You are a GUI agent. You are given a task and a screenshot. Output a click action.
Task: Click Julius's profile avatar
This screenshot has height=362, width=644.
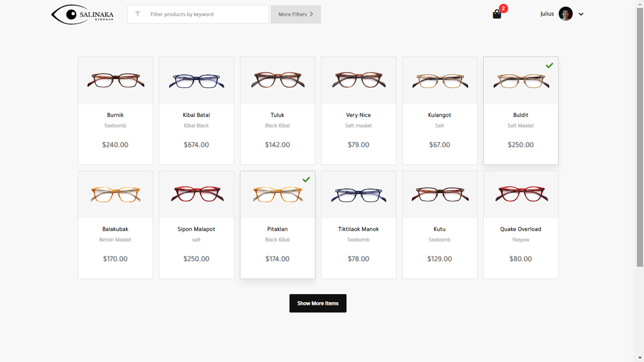coord(565,14)
